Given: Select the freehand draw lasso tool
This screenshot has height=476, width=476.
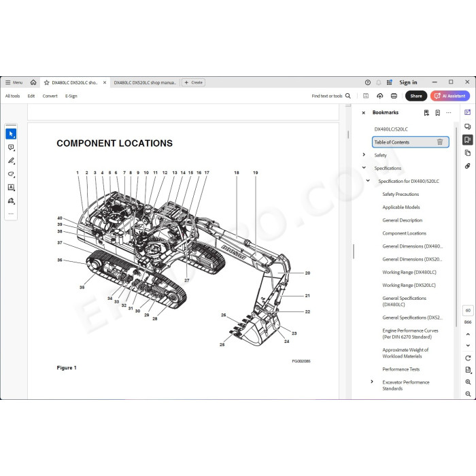Looking at the screenshot, I should 11,174.
